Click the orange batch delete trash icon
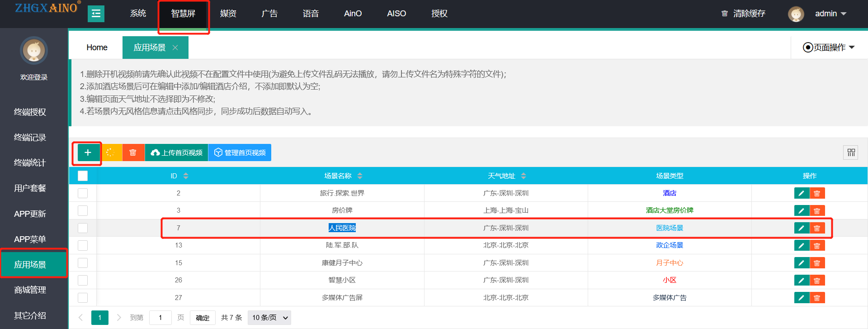The width and height of the screenshot is (868, 329). coord(133,153)
